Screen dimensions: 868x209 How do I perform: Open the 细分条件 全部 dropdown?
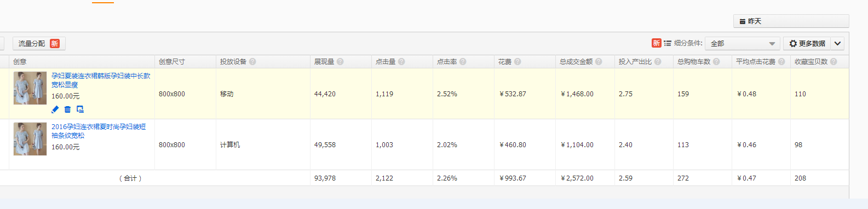coord(742,44)
